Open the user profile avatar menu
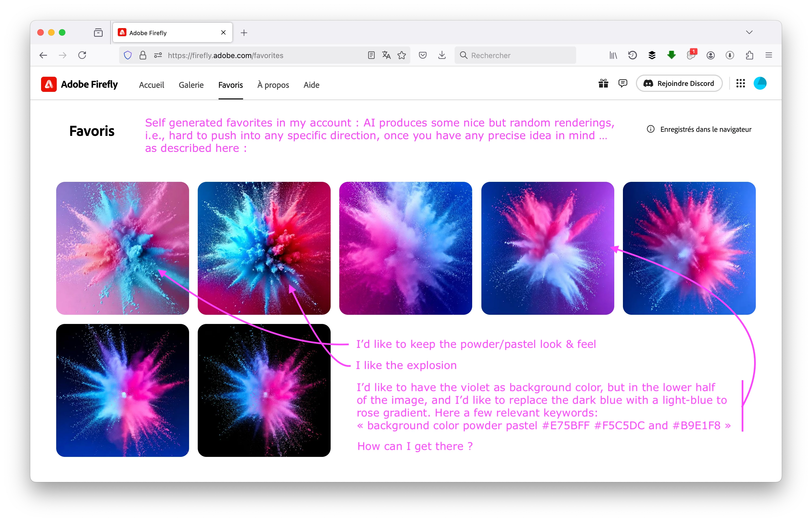 tap(760, 83)
